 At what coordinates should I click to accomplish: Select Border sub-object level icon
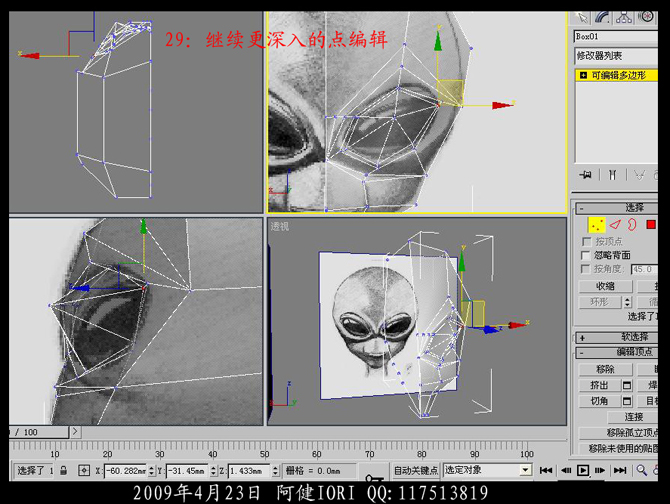632,225
